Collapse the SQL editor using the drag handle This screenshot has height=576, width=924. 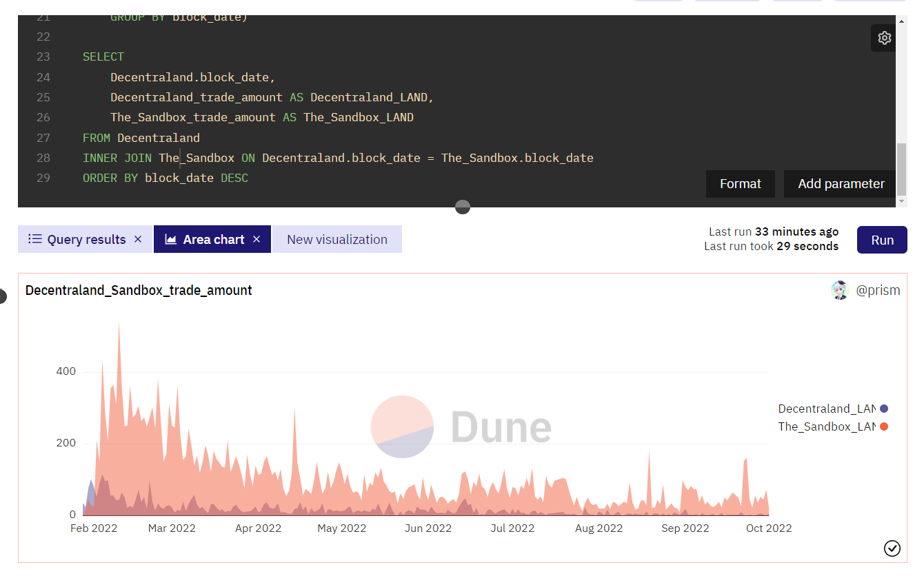pos(461,206)
